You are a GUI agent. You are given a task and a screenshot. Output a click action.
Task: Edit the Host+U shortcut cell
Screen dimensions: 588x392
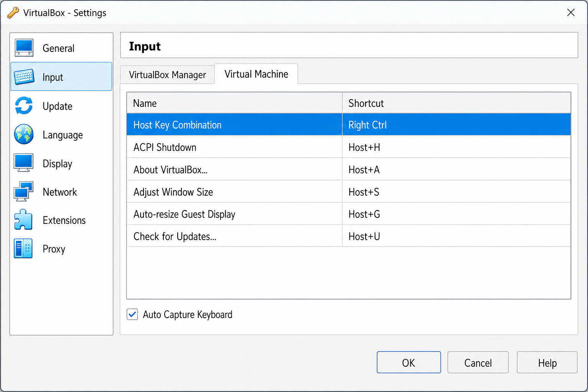click(x=456, y=236)
